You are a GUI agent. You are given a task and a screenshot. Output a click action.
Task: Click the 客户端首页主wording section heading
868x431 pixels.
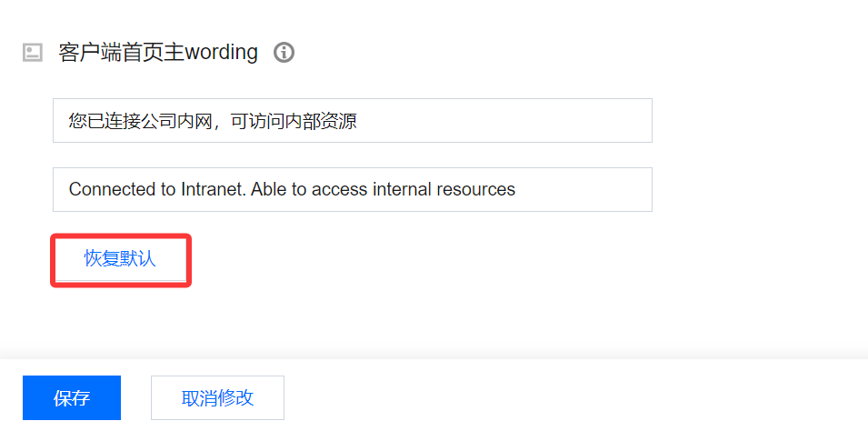158,53
